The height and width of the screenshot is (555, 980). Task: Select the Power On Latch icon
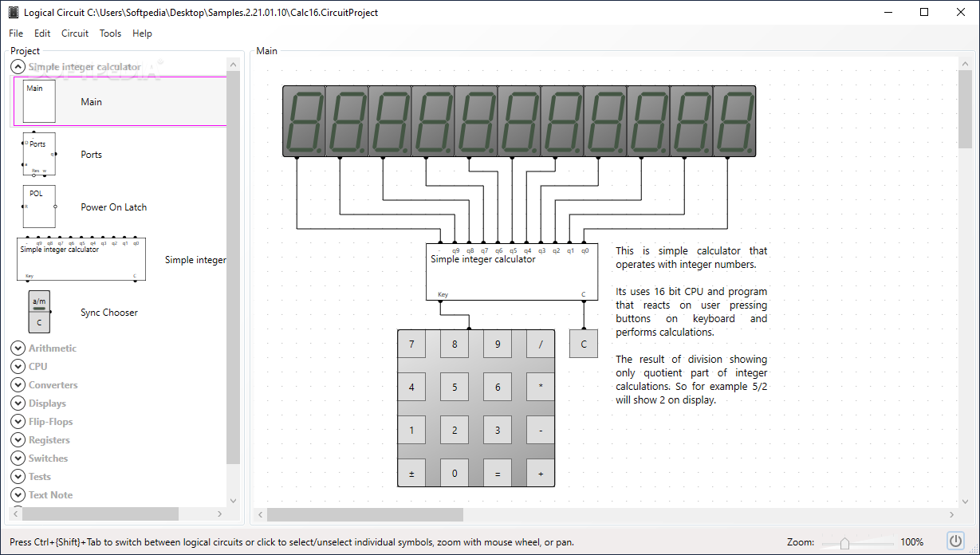(39, 207)
